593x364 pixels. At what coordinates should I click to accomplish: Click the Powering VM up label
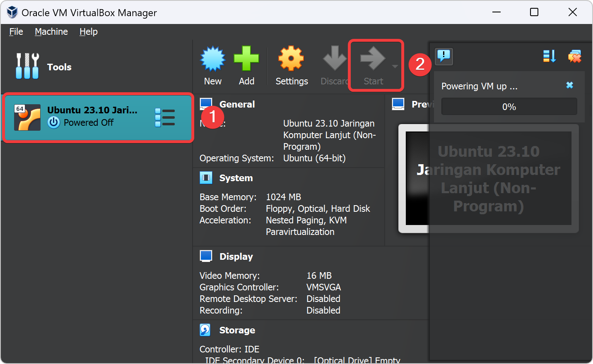[480, 86]
